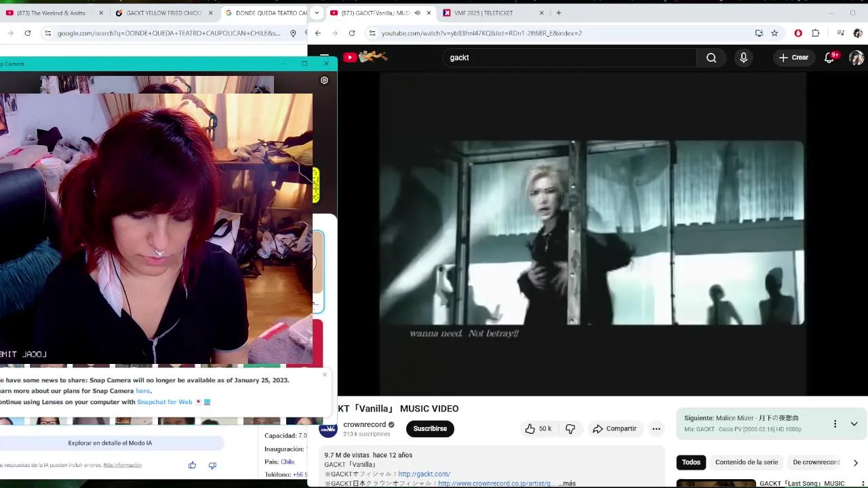This screenshot has height=488, width=868.
Task: Click the Chrome profile avatar in the YouTube window
Action: pyautogui.click(x=858, y=33)
